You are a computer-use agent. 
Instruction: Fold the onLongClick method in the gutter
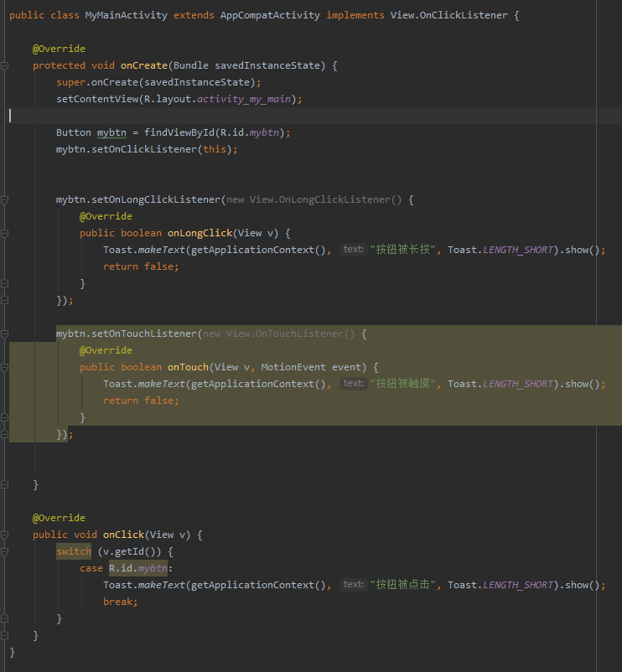click(x=5, y=233)
